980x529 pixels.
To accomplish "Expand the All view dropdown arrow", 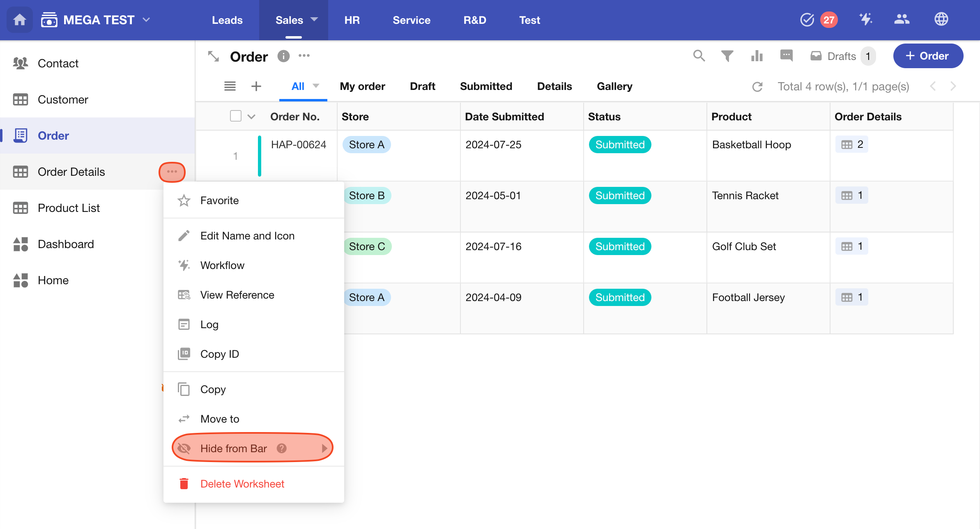I will point(316,86).
